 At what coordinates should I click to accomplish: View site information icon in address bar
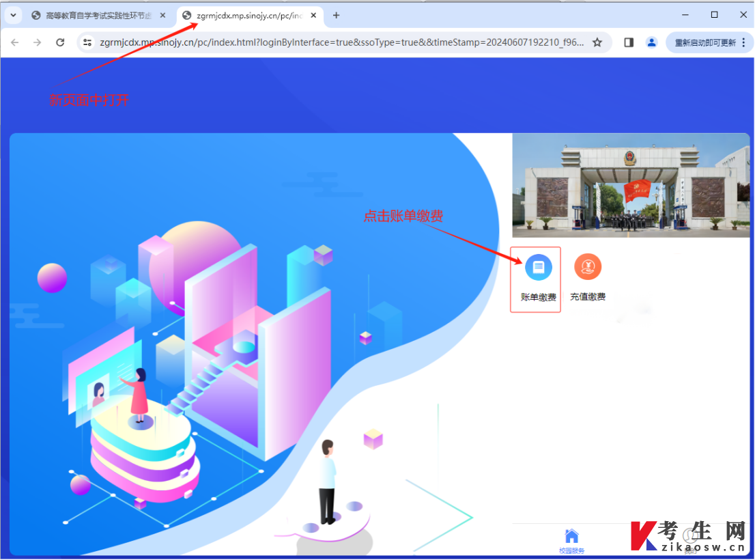click(x=87, y=42)
